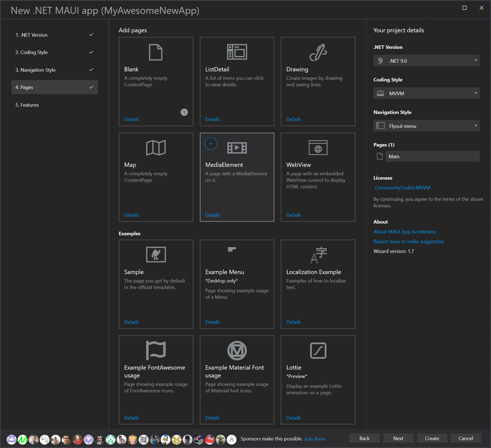The height and width of the screenshot is (448, 491).
Task: Open the Navigation Style Flyout menu dropdown
Action: 426,126
